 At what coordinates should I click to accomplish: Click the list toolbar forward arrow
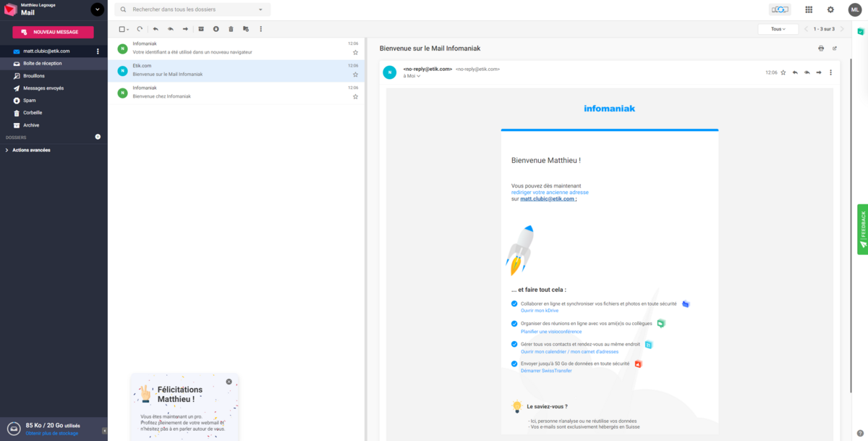(185, 29)
